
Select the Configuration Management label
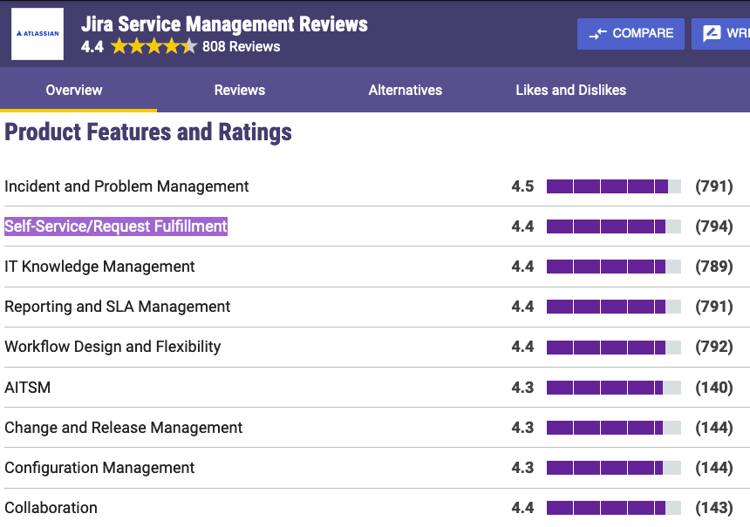tap(99, 468)
